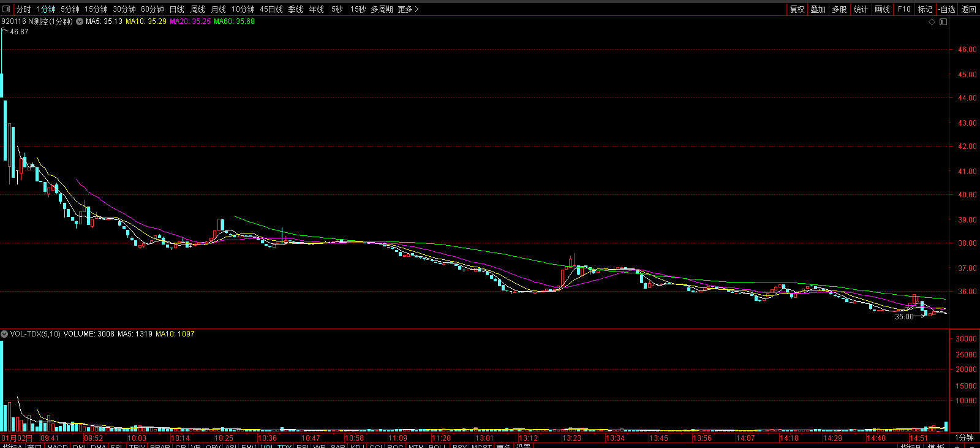Viewport: 980px width, 448px height.
Task: Toggle 复权 price adjustment
Action: coord(797,9)
